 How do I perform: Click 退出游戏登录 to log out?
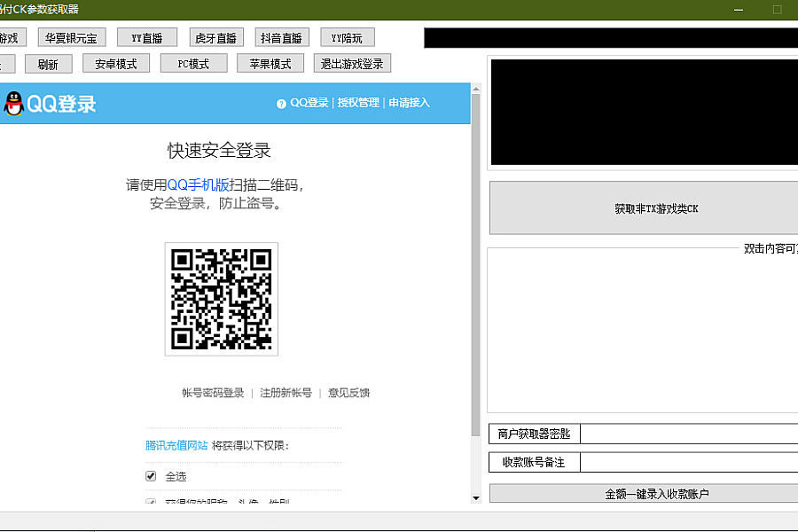[352, 64]
